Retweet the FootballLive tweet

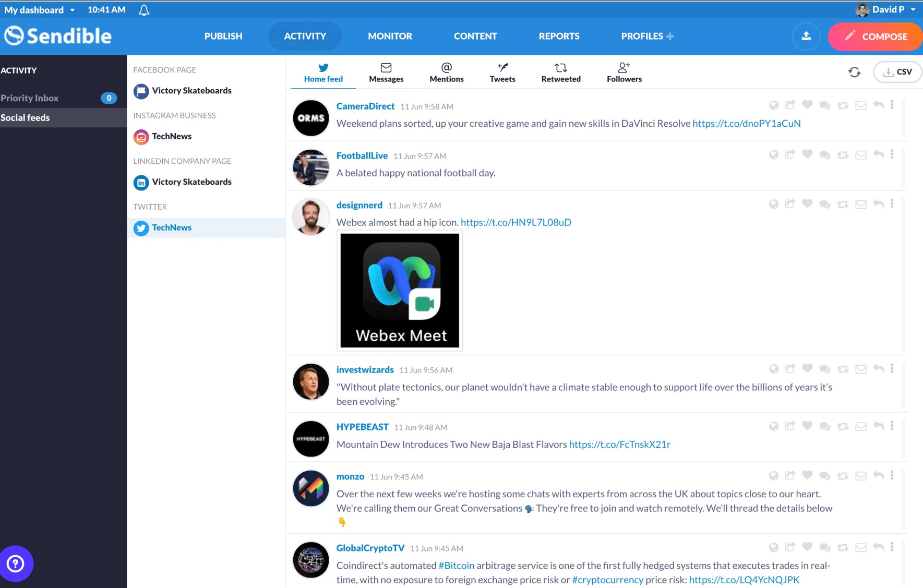pos(843,155)
